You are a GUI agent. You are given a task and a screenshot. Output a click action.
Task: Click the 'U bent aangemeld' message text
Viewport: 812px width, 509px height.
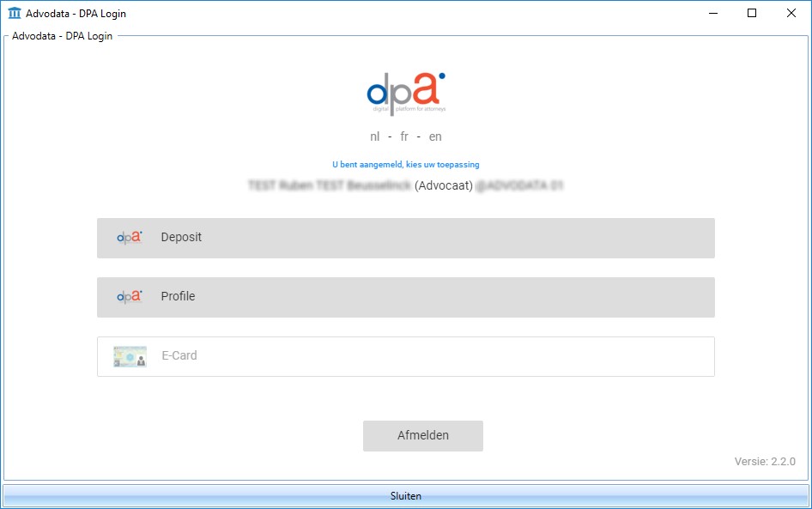(x=405, y=165)
